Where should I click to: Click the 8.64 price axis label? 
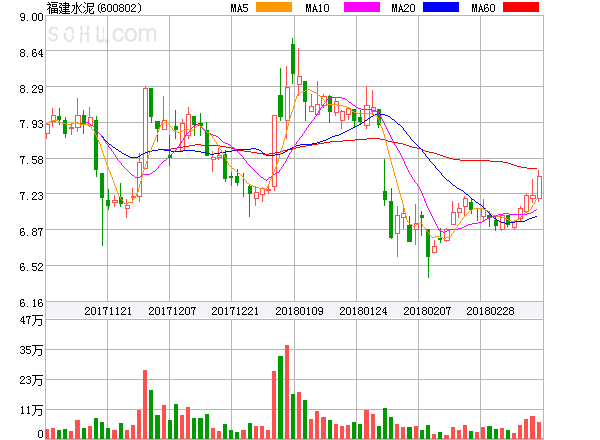coord(31,53)
